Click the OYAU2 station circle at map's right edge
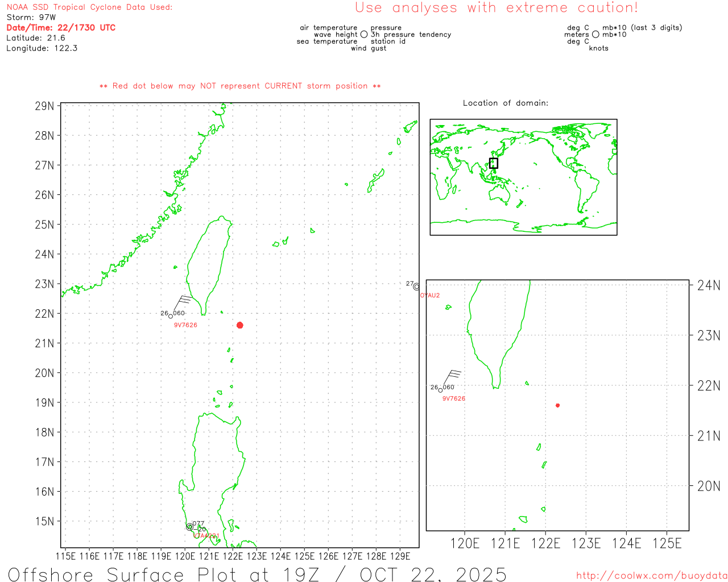Screen dimensions: 728x582 click(416, 287)
